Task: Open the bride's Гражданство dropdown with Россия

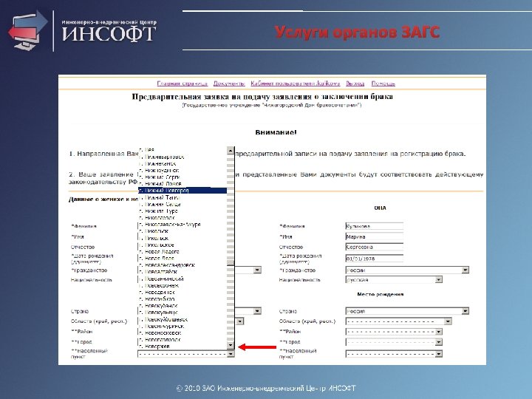Action: (407, 270)
